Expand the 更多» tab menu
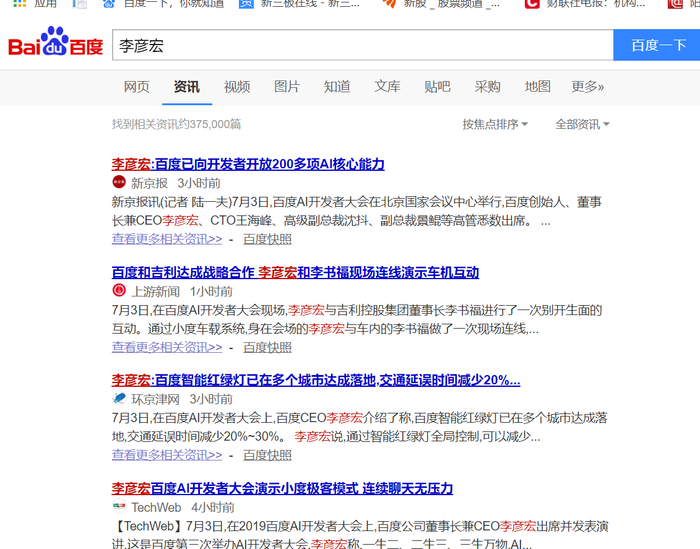 (x=588, y=87)
